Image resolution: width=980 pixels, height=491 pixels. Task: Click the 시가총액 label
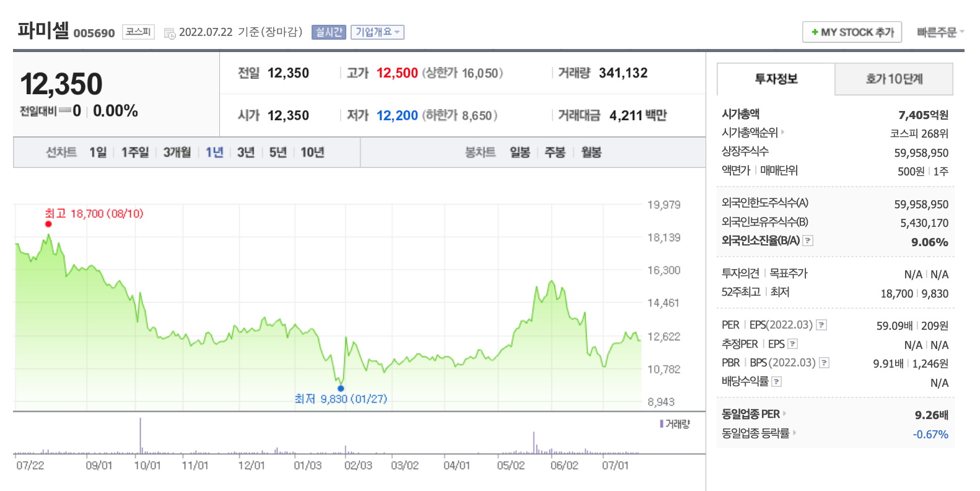(740, 114)
